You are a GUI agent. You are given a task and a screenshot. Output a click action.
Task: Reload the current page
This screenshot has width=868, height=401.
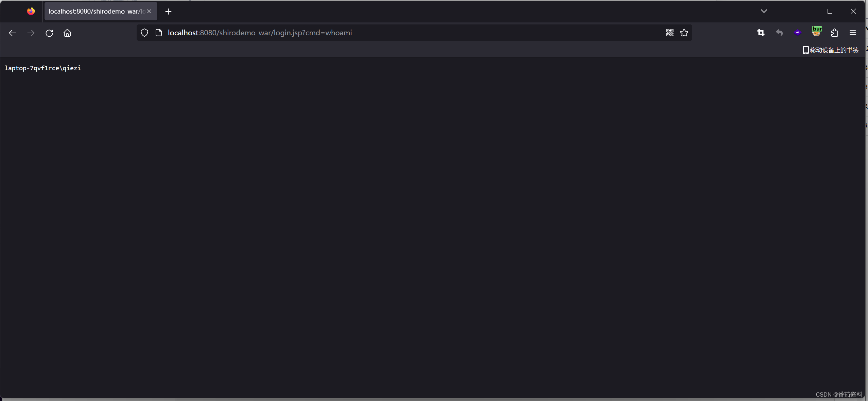tap(49, 33)
